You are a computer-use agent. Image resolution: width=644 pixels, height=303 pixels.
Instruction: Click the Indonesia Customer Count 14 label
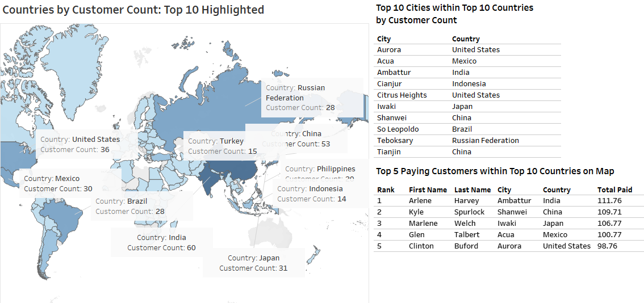click(x=311, y=194)
